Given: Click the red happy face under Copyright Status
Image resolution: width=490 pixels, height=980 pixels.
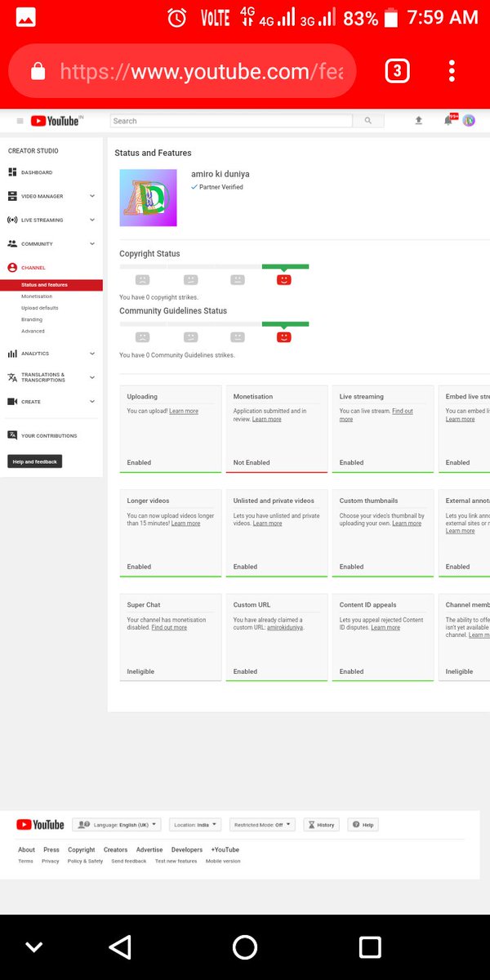Looking at the screenshot, I should pos(284,279).
